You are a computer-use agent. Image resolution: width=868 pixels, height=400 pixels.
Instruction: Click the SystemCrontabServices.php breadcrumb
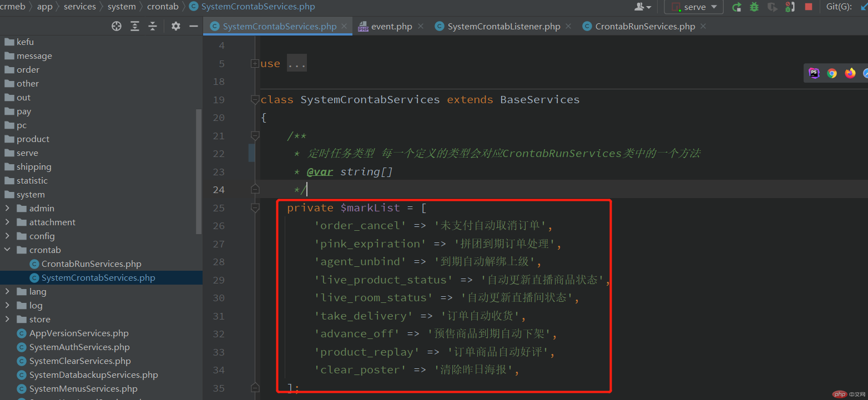tap(252, 7)
